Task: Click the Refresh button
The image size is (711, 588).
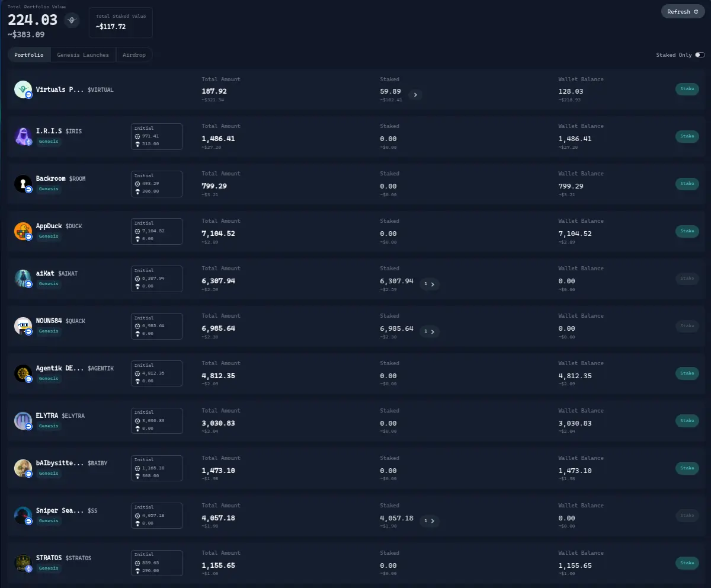Action: point(683,11)
